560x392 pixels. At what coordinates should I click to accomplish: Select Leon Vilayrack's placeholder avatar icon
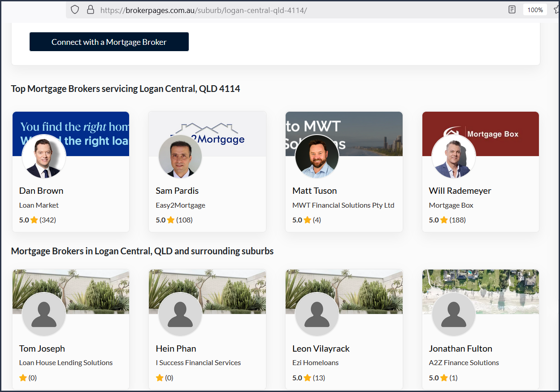[x=317, y=314]
